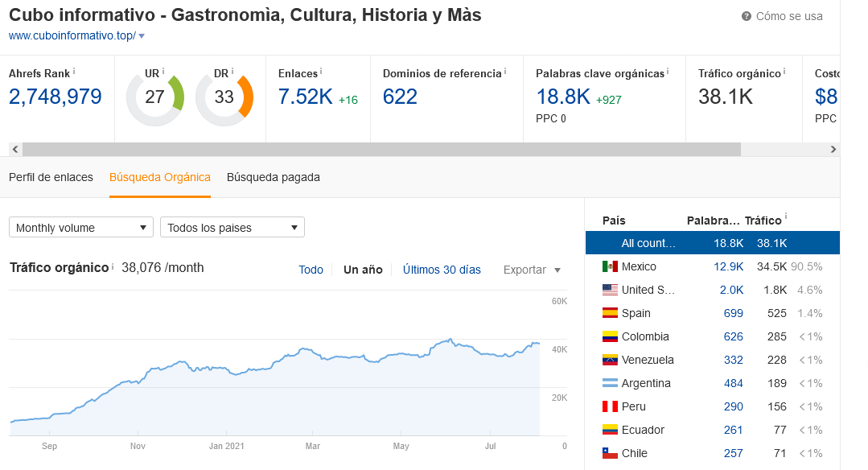Open the www.cuboinformativo.top link
Image resolution: width=868 pixels, height=470 pixels.
(x=71, y=35)
